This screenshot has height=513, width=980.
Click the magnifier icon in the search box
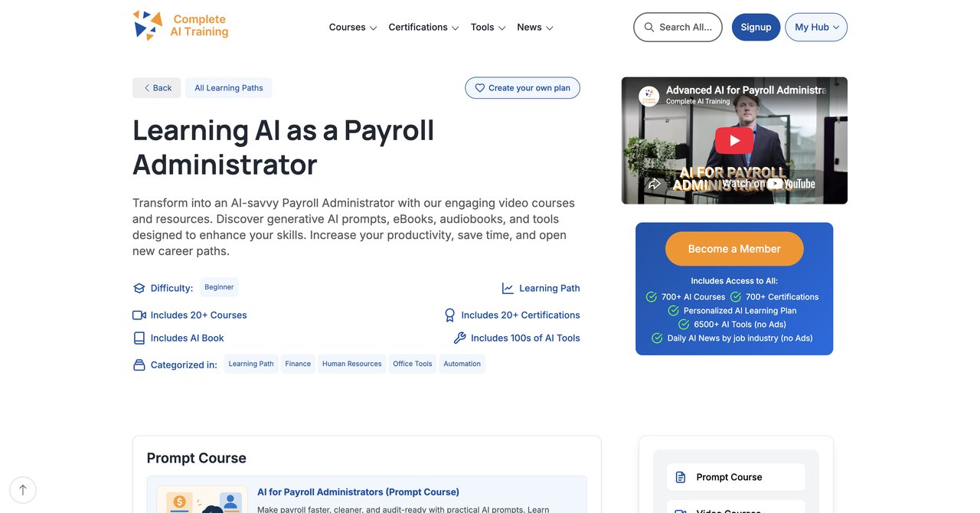click(x=649, y=27)
